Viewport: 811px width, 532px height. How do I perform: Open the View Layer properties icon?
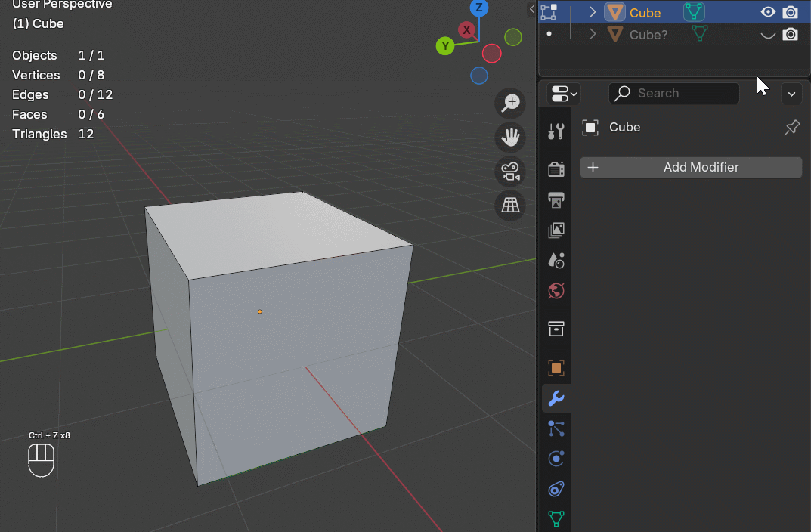pyautogui.click(x=556, y=230)
